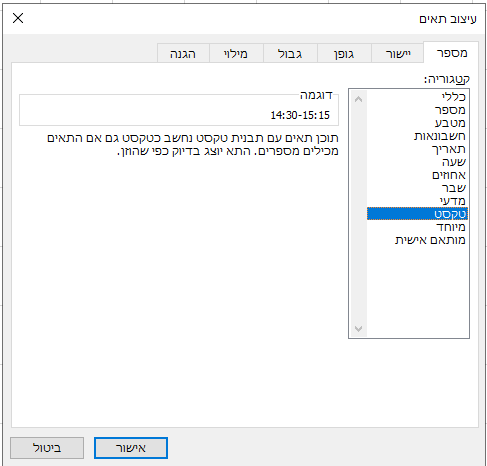Choose the שעה category
Viewport: 487px width, 466px height.
[417, 162]
